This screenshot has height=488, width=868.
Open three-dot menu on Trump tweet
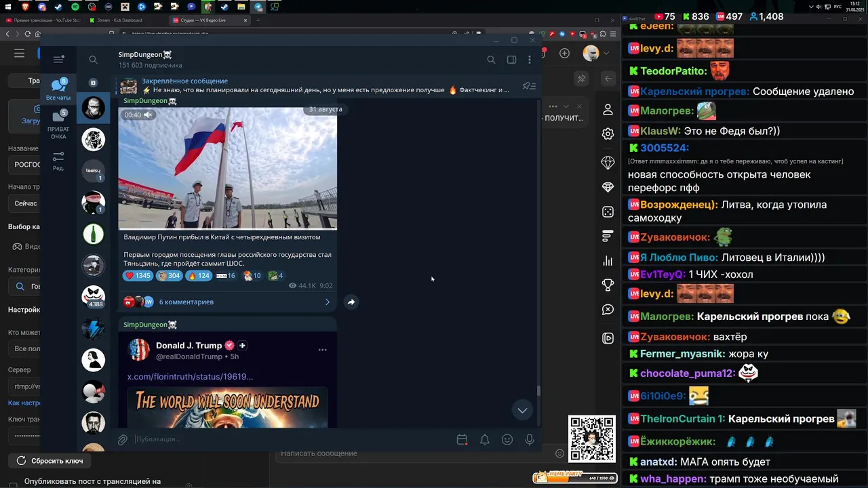pos(323,350)
